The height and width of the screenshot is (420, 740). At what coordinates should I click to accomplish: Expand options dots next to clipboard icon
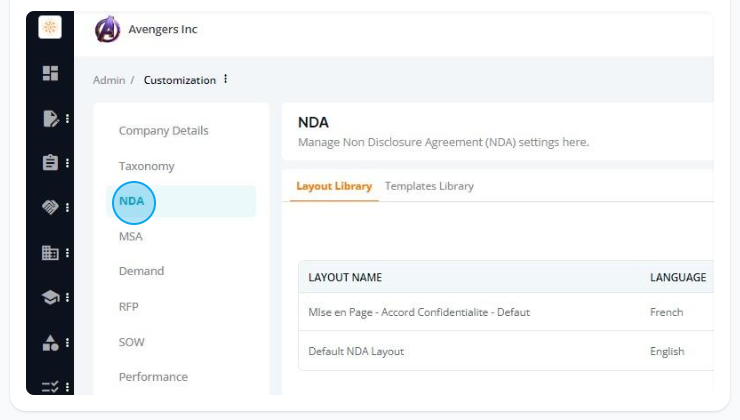(x=67, y=163)
